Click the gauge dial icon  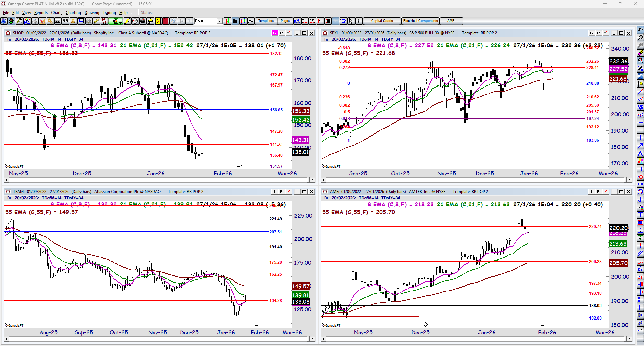[135, 21]
